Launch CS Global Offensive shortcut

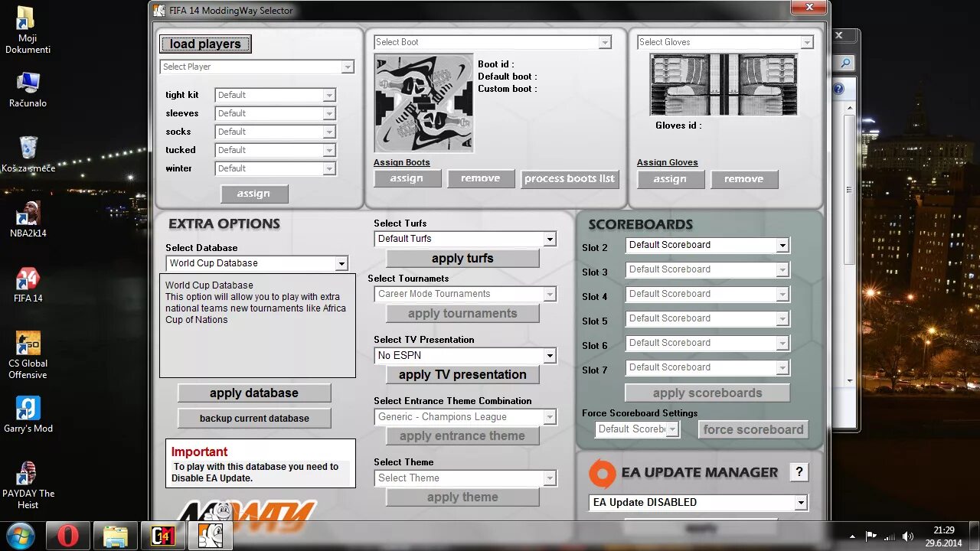[x=28, y=355]
